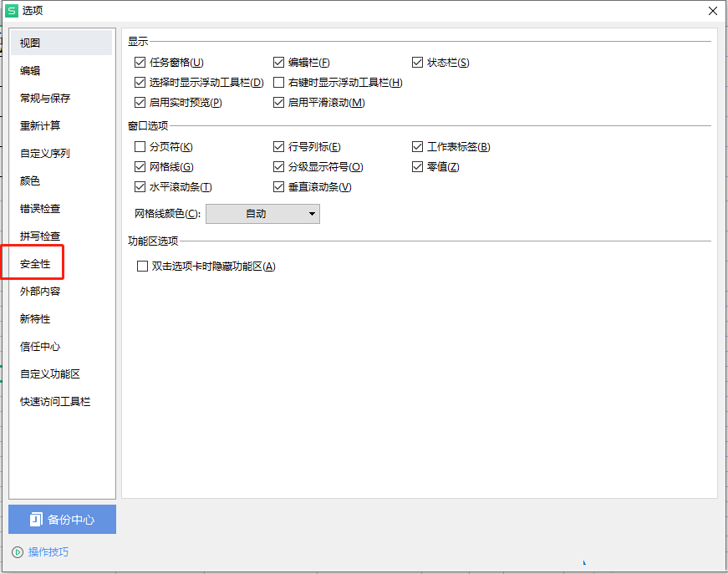Toggle 工作表标签(B) checkbox
The width and height of the screenshot is (728, 574).
pyautogui.click(x=417, y=146)
